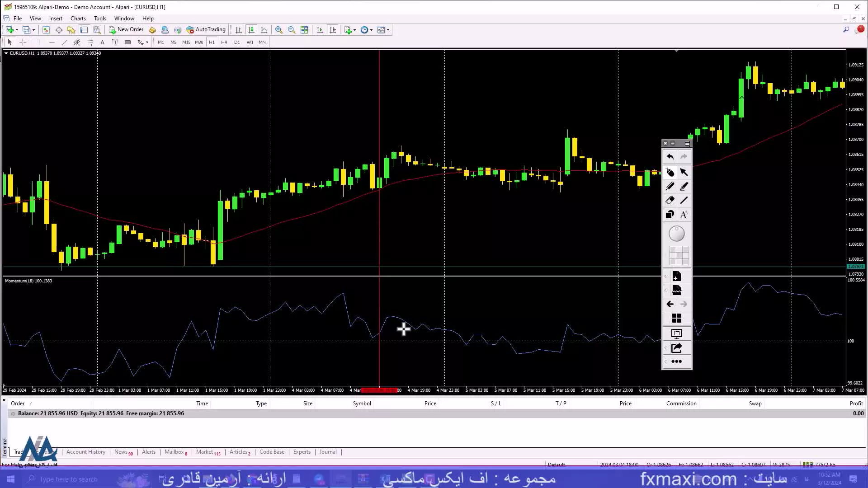Open the Insert menu
The image size is (868, 488).
tap(55, 18)
